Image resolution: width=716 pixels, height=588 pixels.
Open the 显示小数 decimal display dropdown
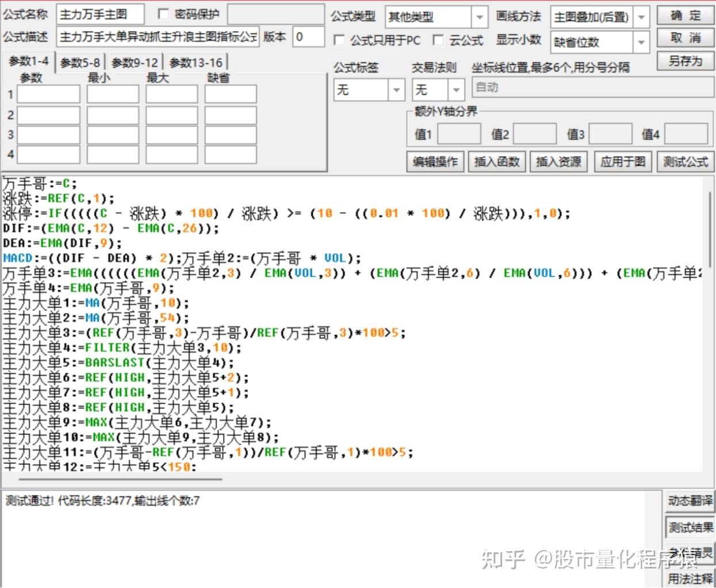point(600,42)
